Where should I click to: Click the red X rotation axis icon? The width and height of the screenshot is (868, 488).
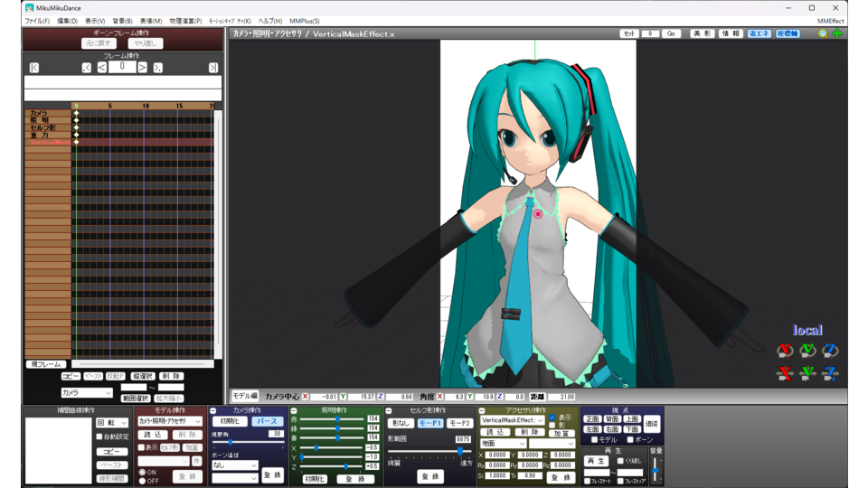(785, 351)
